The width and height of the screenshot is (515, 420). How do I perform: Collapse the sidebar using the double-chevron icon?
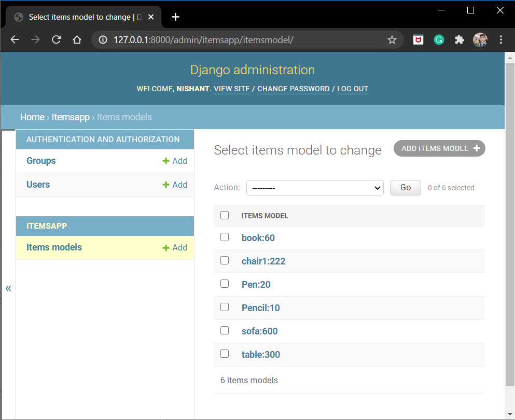(8, 288)
